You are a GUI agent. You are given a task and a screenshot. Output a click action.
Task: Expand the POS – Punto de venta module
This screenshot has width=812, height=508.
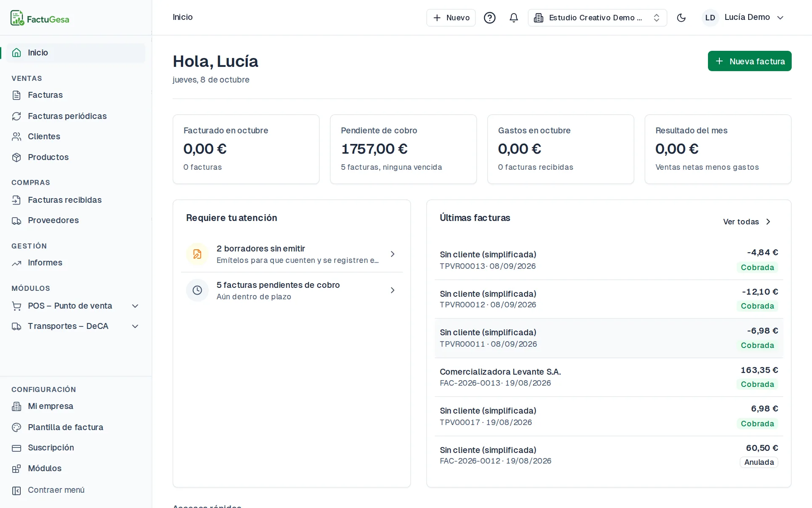[x=135, y=306]
